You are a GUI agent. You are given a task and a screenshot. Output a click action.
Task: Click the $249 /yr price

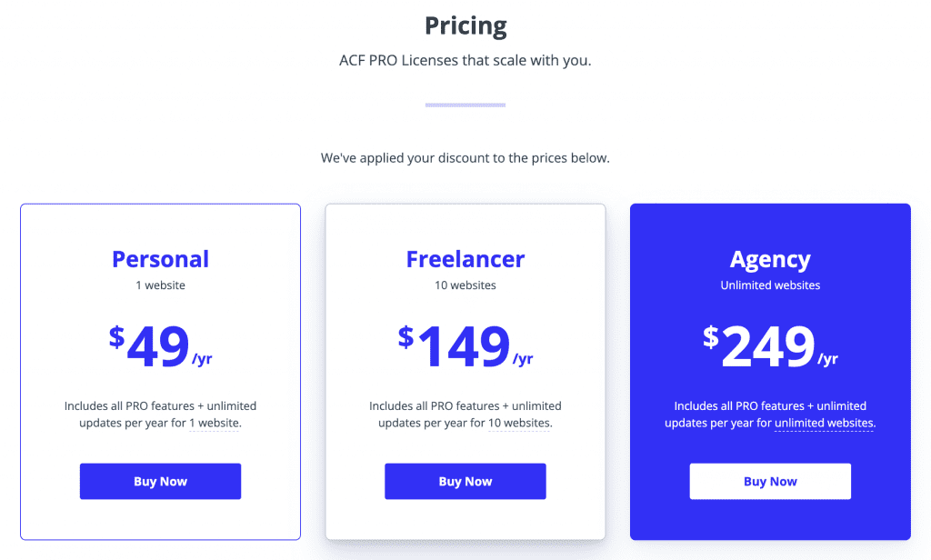click(x=770, y=346)
